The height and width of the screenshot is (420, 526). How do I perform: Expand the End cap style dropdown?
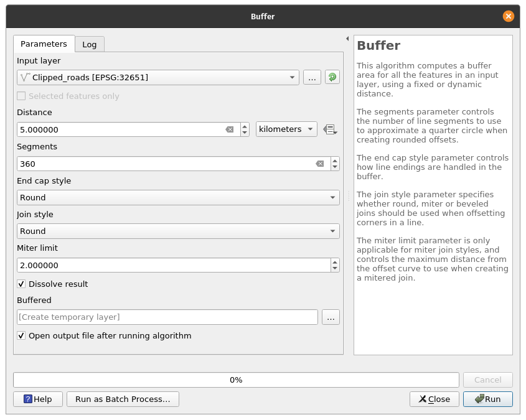coord(178,197)
